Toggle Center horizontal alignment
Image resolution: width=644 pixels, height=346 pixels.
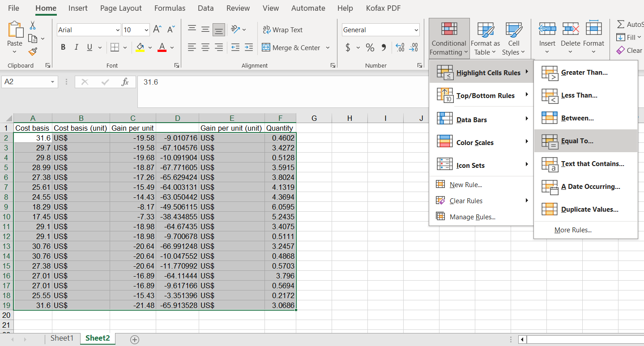coord(205,47)
